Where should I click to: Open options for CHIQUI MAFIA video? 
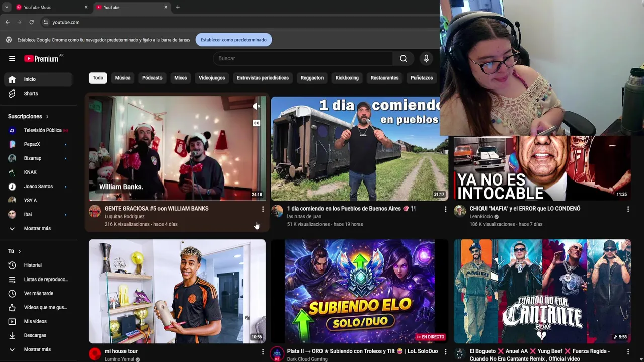(x=628, y=209)
